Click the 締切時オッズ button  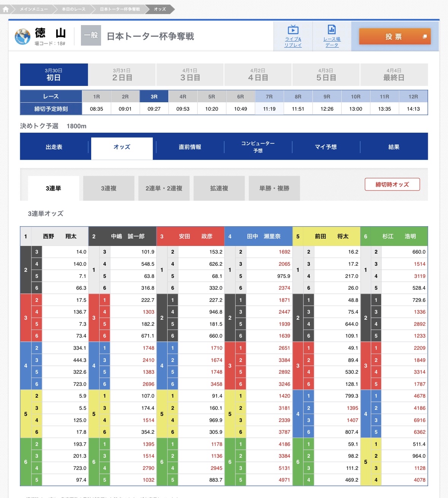392,184
